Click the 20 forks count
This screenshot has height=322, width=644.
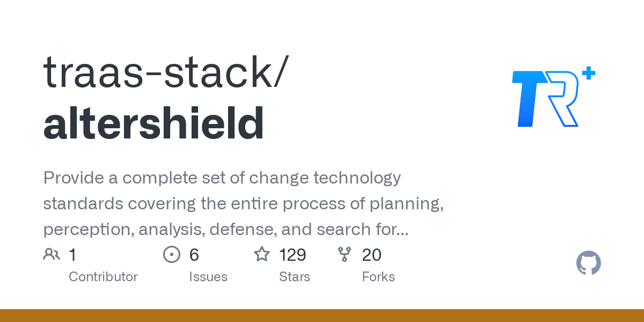click(x=371, y=255)
